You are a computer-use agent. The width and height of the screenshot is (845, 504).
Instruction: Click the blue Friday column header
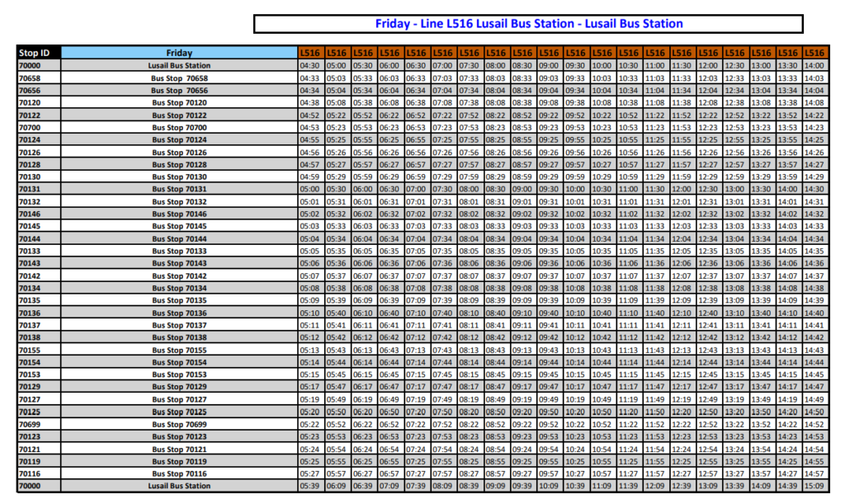179,53
